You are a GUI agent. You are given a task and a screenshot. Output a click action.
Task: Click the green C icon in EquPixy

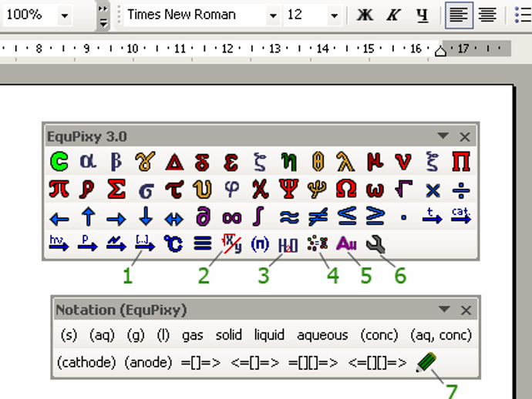click(x=59, y=161)
